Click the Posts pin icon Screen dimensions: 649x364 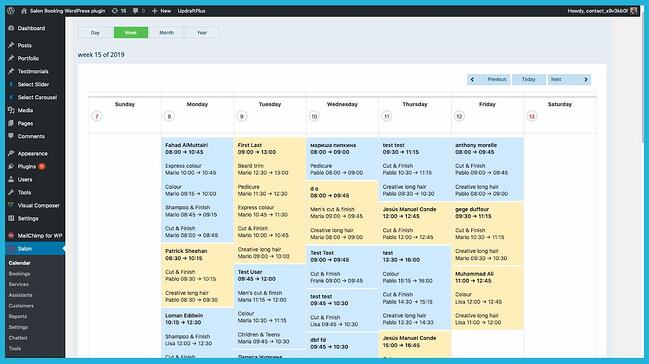point(11,45)
